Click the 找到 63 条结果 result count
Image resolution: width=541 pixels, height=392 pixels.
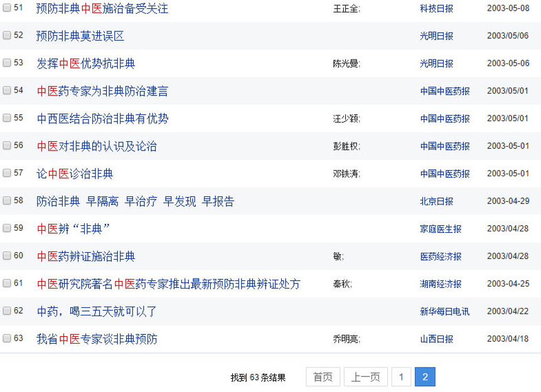point(258,378)
